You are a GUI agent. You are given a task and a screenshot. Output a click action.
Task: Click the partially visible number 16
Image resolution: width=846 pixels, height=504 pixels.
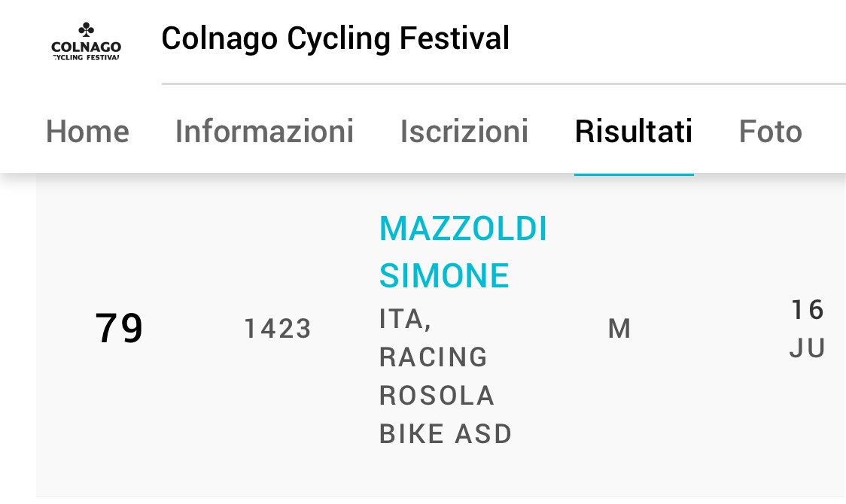807,309
